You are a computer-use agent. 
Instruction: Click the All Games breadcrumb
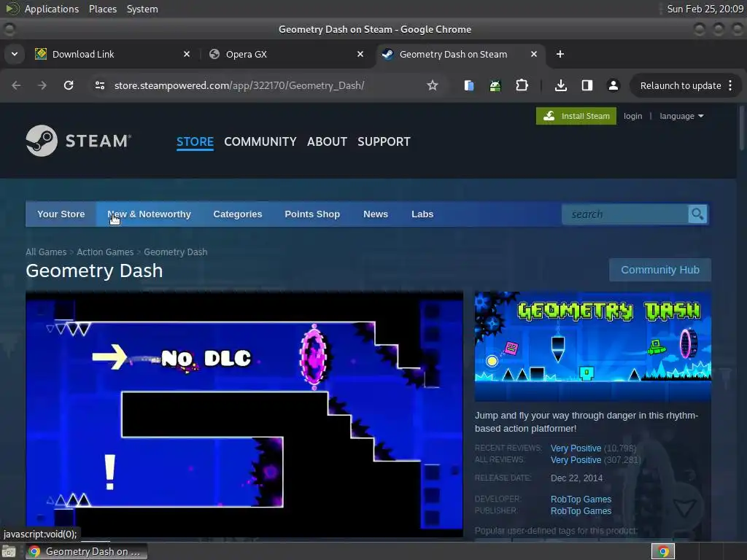click(x=46, y=252)
